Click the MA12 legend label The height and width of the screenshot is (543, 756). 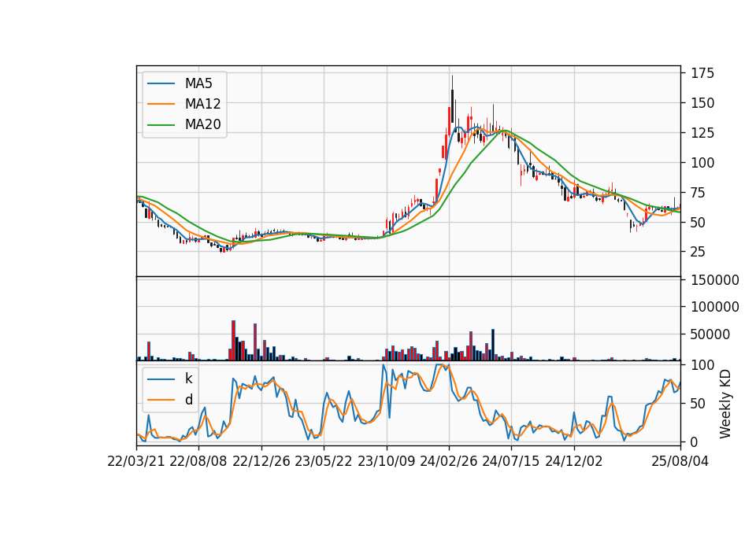[202, 104]
